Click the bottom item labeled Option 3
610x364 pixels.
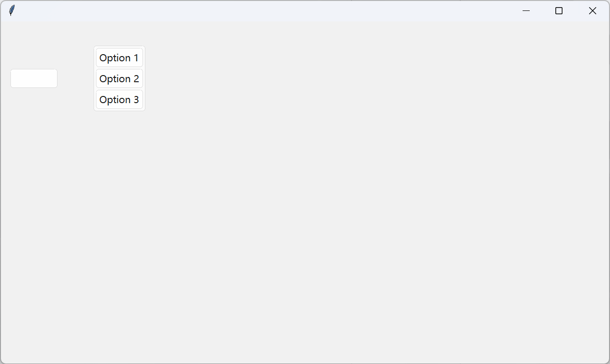pos(119,99)
